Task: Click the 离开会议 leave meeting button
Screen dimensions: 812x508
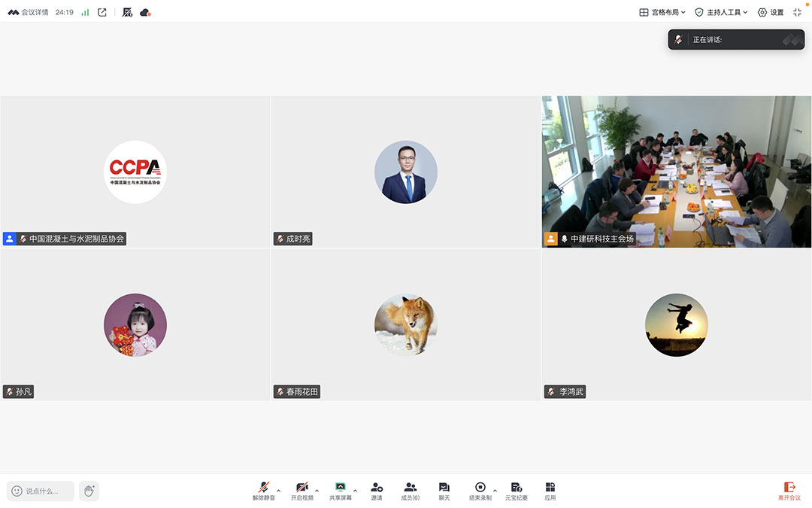Action: click(789, 491)
